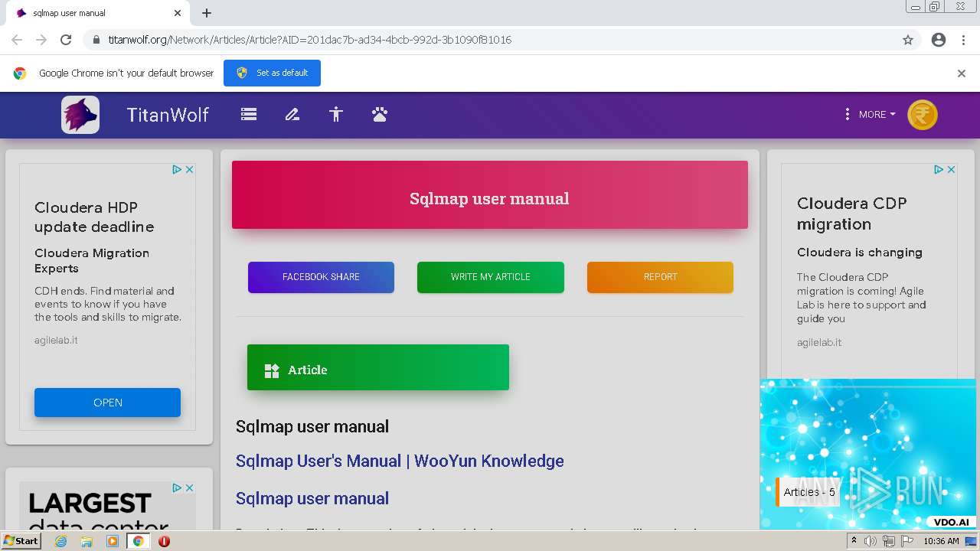Bookmark this page with the star icon
980x551 pixels.
coord(908,40)
